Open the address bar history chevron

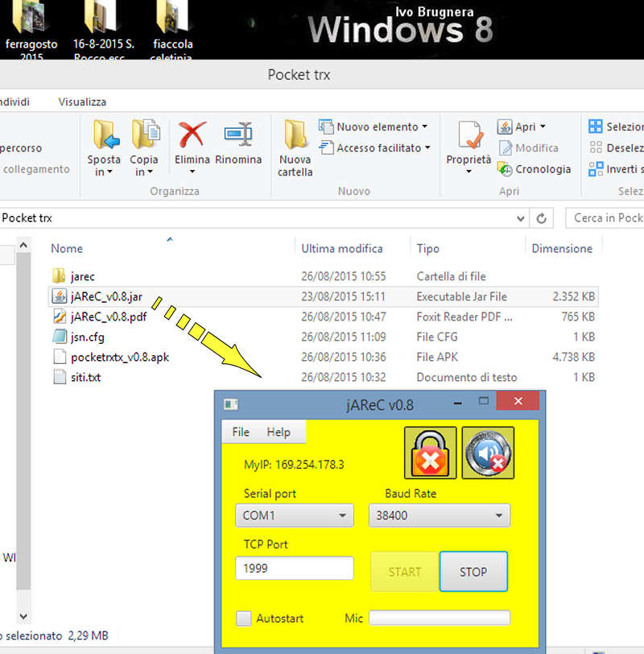[x=520, y=218]
